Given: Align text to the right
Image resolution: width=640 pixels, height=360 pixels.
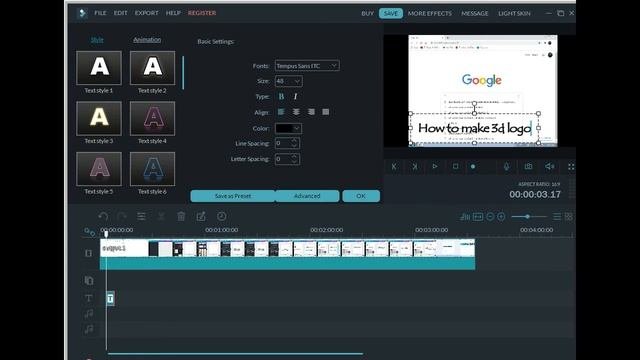Looking at the screenshot, I should point(311,112).
